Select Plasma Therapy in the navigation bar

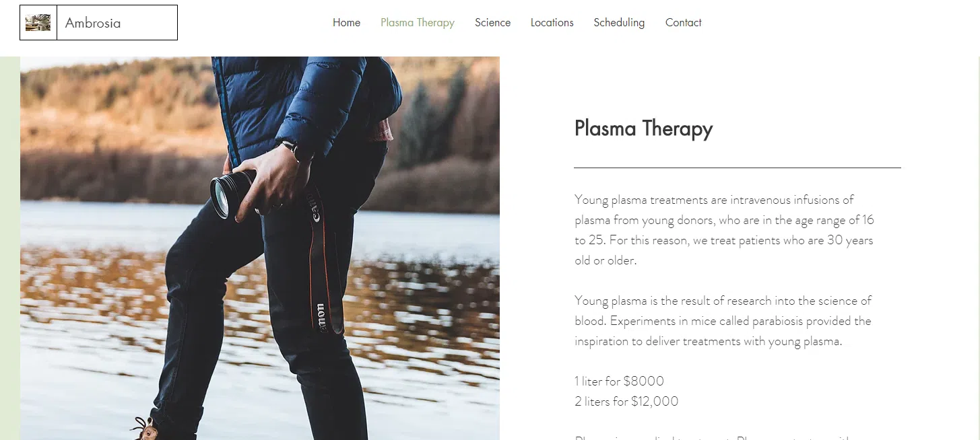coord(417,23)
